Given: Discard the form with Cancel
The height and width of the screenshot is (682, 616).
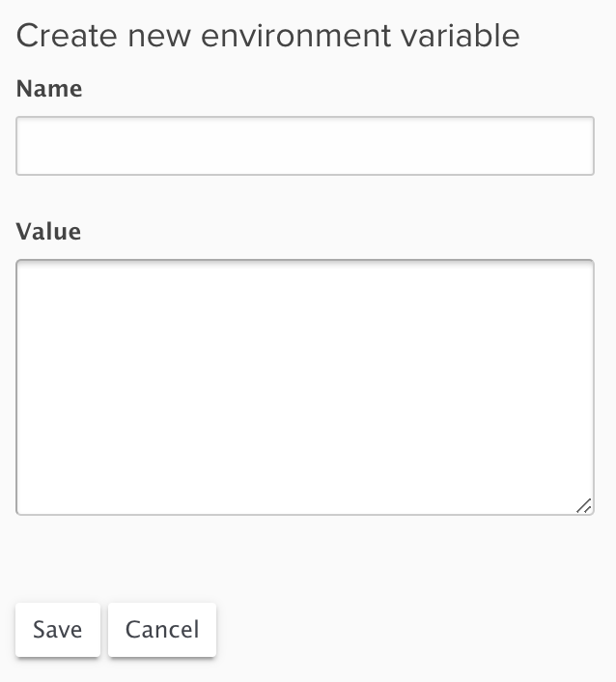Looking at the screenshot, I should tap(162, 630).
